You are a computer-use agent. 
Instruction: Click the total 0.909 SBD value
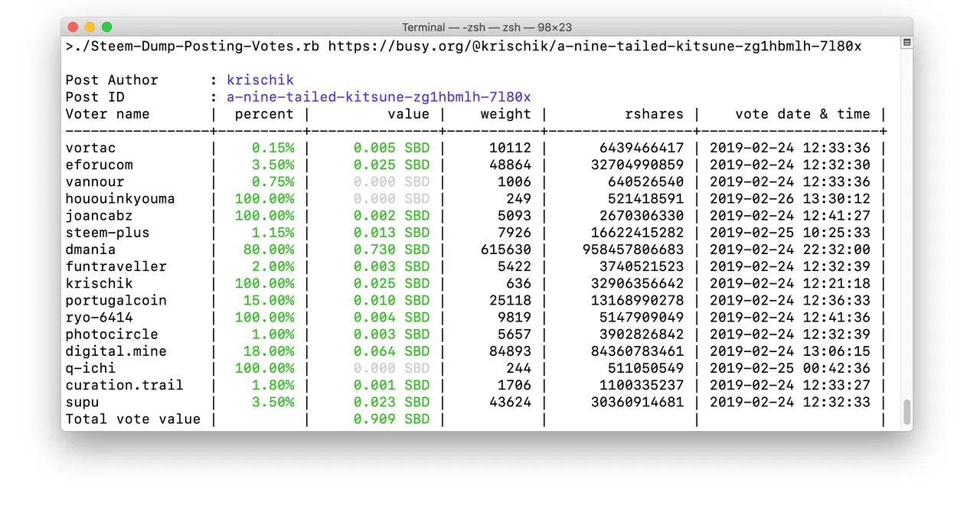tap(391, 419)
